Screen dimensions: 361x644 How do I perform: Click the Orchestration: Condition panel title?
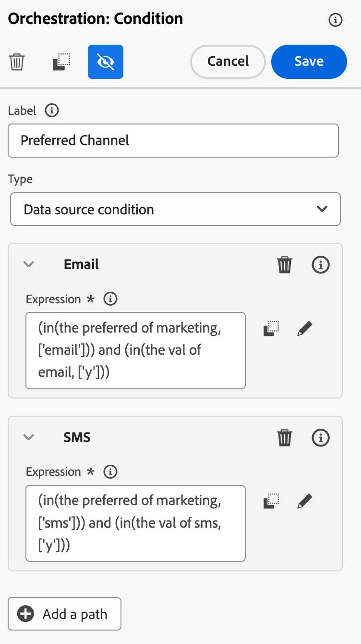(96, 19)
